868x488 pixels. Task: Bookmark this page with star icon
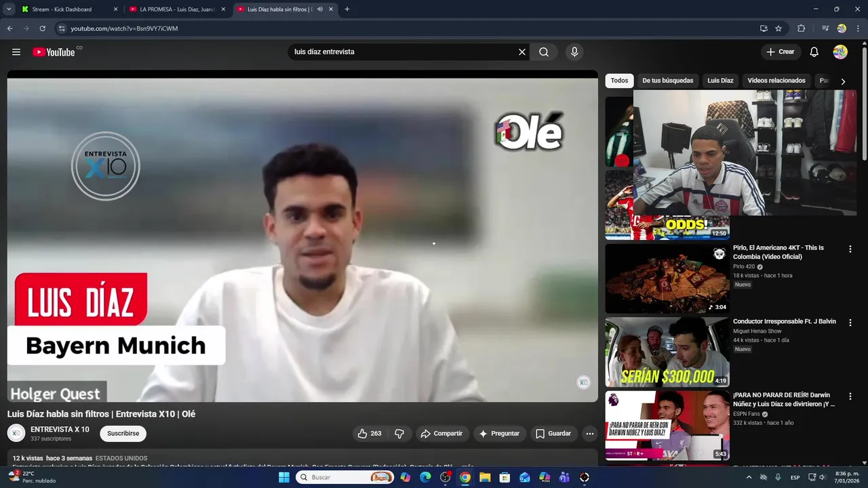tap(778, 28)
